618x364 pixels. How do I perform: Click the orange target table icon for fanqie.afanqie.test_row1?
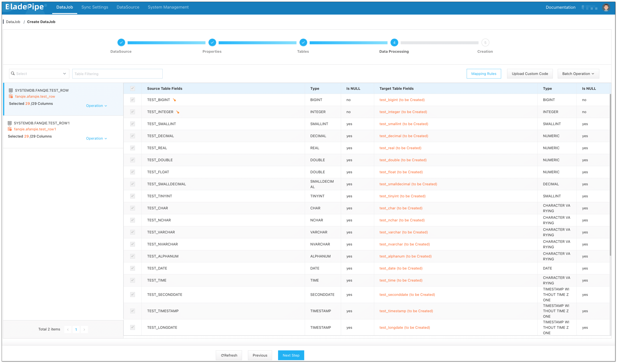10,129
